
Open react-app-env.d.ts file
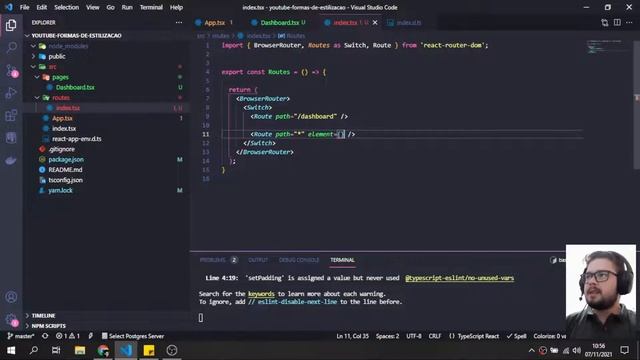77,139
